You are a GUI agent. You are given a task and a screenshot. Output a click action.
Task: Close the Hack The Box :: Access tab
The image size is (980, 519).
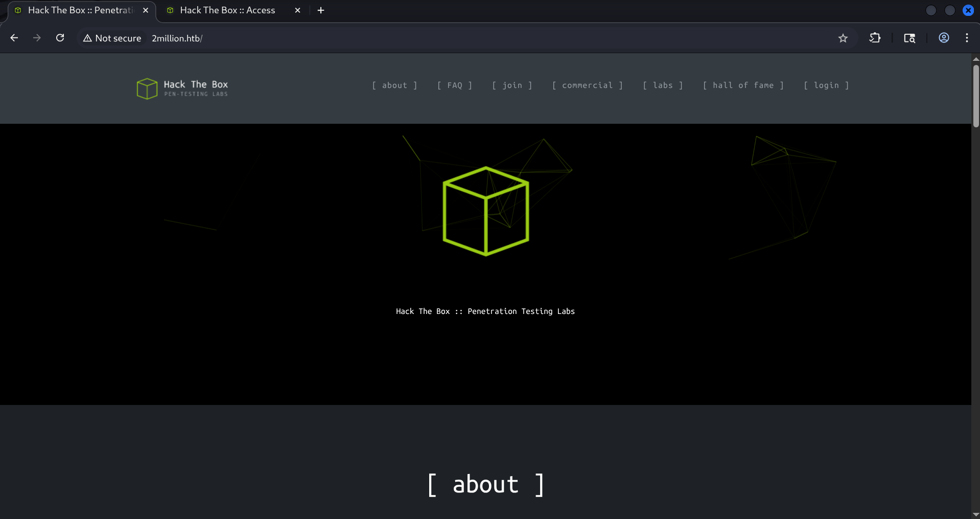pyautogui.click(x=297, y=10)
